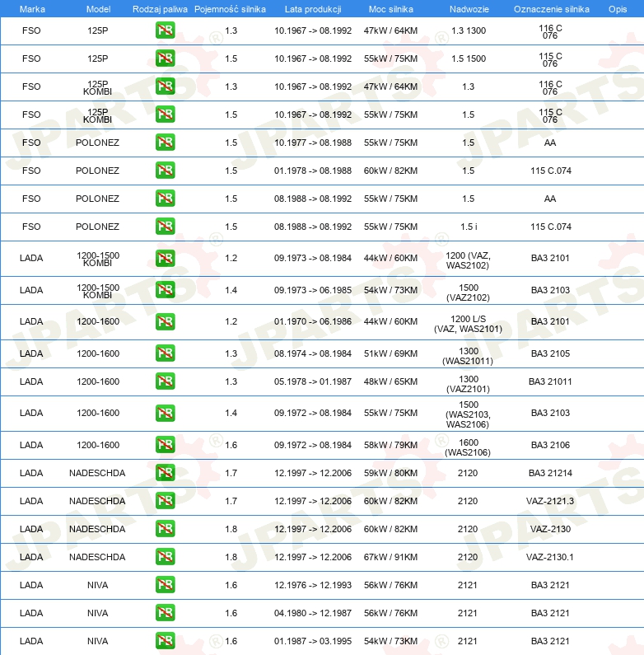644x655 pixels.
Task: Click the years cell '12.1976 -> 12.1993'
Action: pos(313,585)
